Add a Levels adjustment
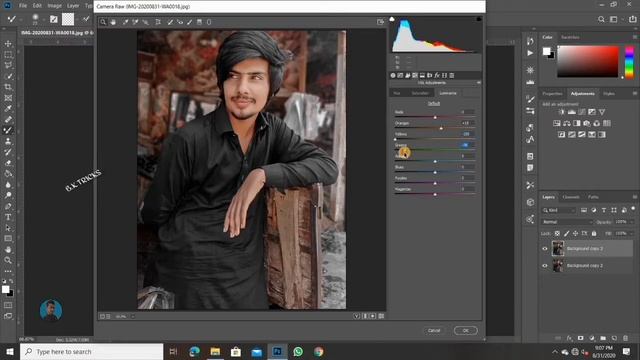Screen dimensions: 640x360 (571, 112)
